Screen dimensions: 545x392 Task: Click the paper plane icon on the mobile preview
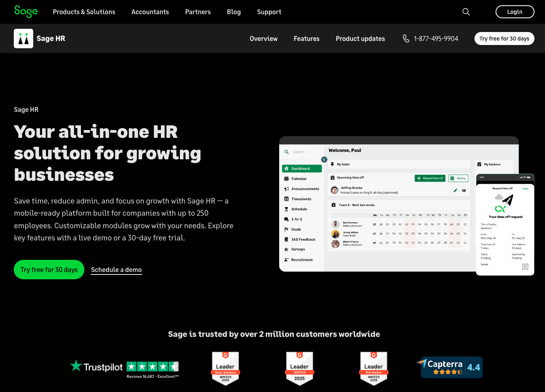coord(508,200)
